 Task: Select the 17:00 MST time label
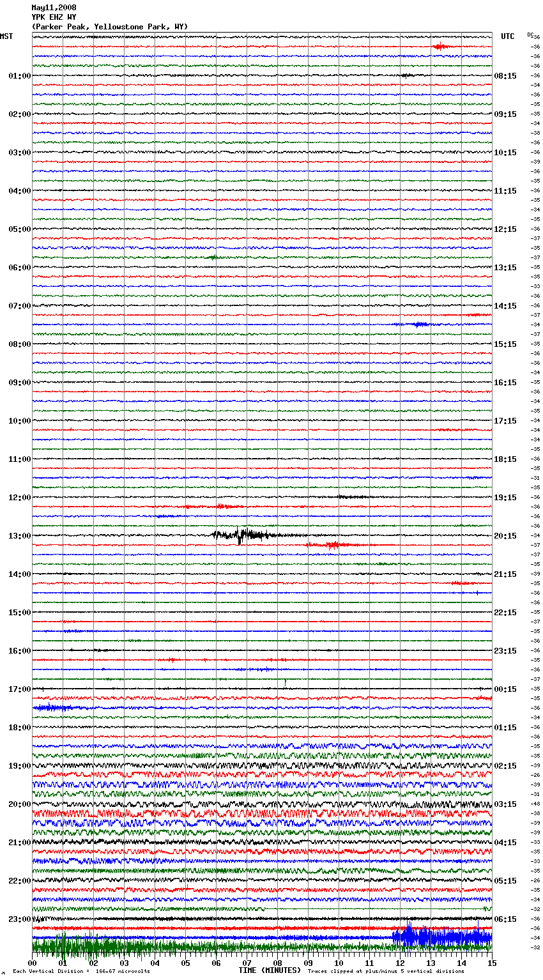click(x=20, y=689)
